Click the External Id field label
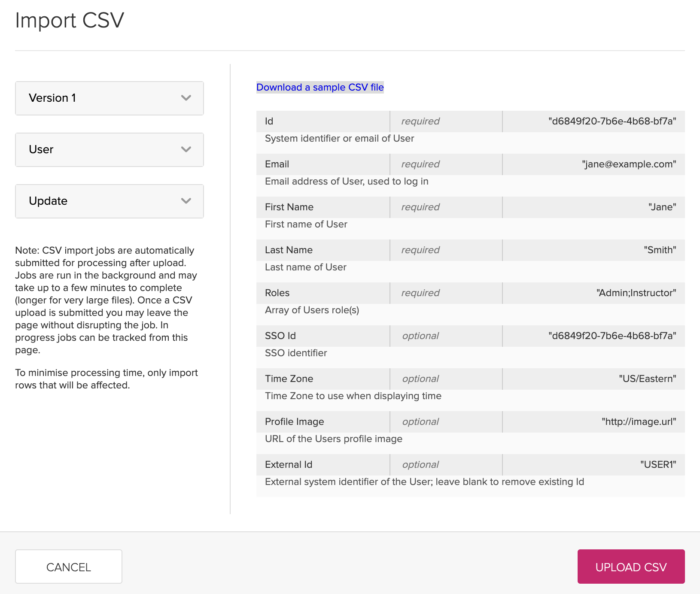The width and height of the screenshot is (700, 594). 288,465
